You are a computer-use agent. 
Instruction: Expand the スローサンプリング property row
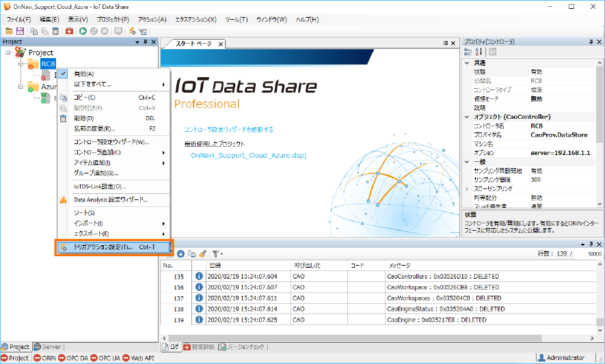point(467,188)
